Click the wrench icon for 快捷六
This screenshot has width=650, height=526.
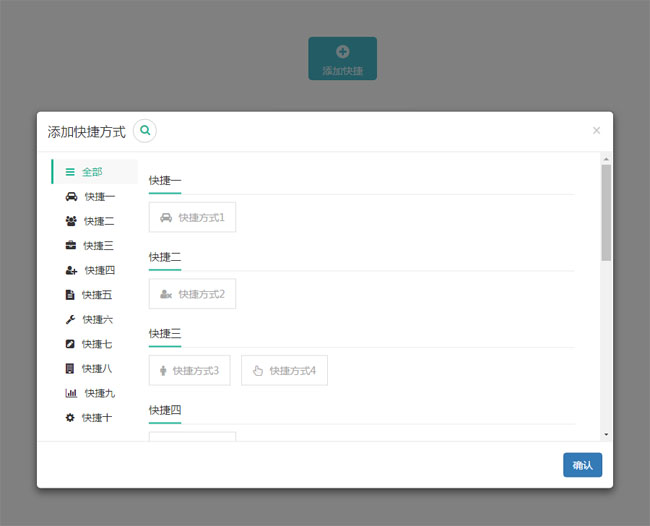point(70,320)
